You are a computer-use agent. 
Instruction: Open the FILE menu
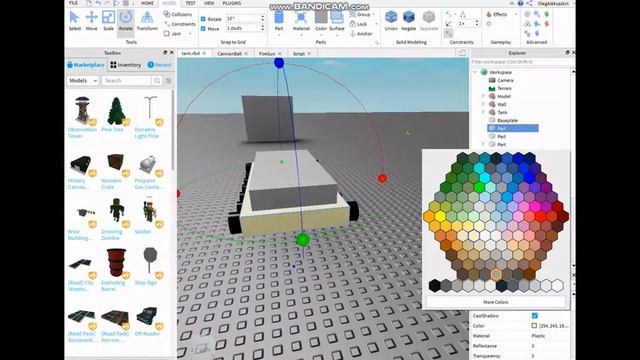point(73,3)
